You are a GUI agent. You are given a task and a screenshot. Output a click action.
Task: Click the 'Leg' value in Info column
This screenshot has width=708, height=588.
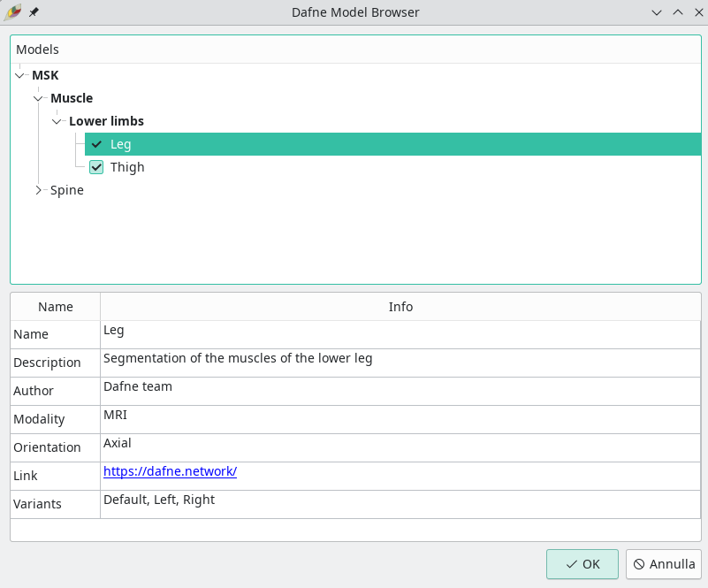tap(114, 331)
